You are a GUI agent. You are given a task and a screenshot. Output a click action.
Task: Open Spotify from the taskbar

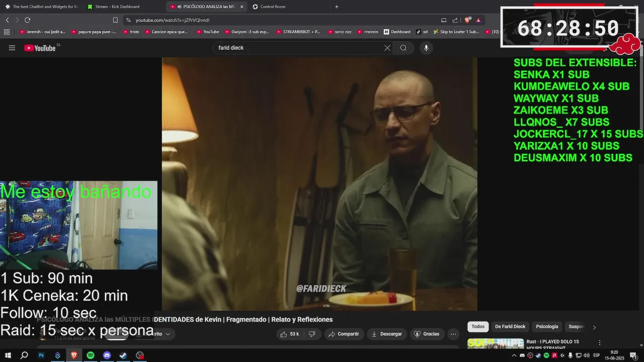pos(91,355)
